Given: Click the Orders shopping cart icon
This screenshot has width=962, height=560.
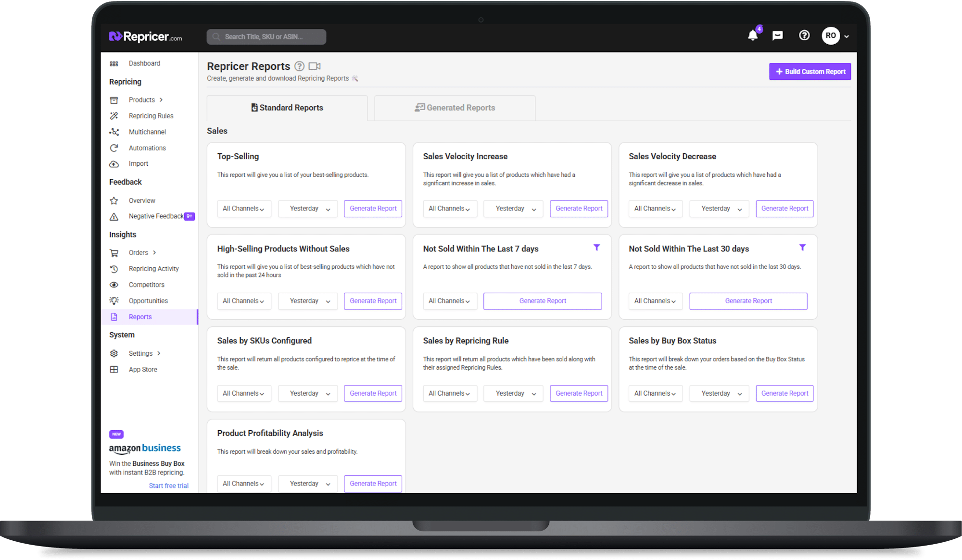Looking at the screenshot, I should pos(114,253).
